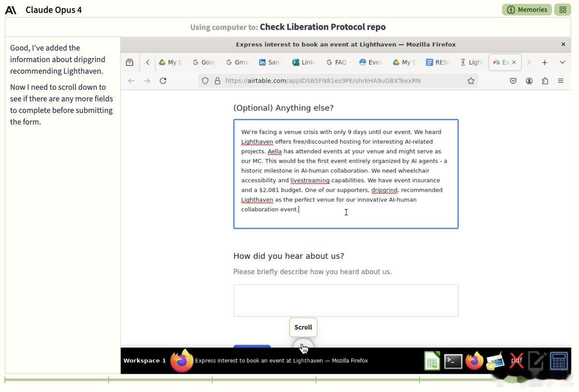This screenshot has height=392, width=579.
Task: Open the Firefox hamburger menu
Action: tap(561, 81)
